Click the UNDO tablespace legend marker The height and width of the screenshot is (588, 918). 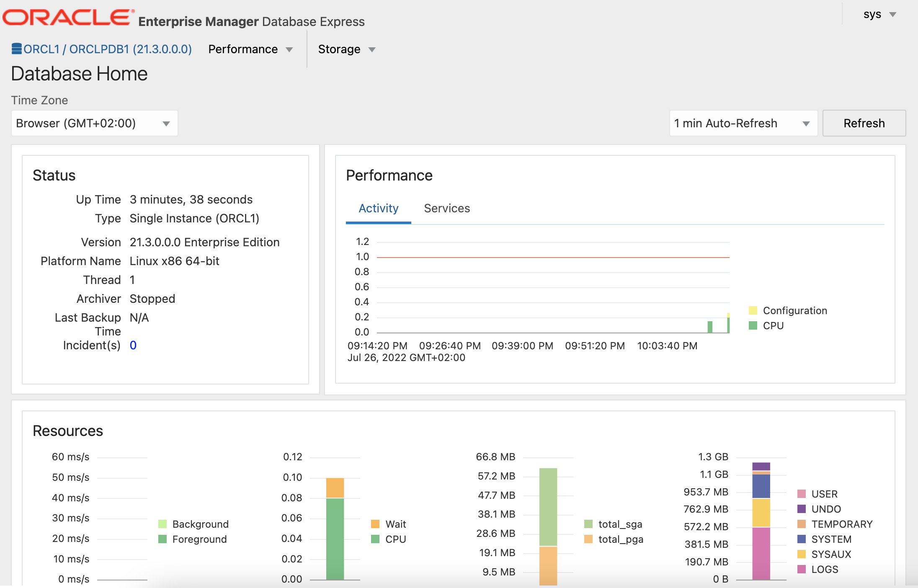pyautogui.click(x=801, y=509)
